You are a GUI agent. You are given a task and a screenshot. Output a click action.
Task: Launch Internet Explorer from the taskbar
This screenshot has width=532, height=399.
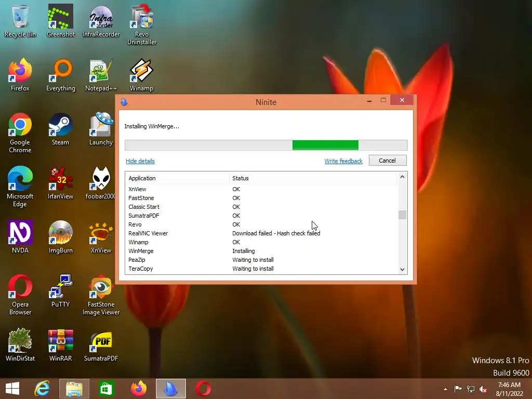click(42, 389)
